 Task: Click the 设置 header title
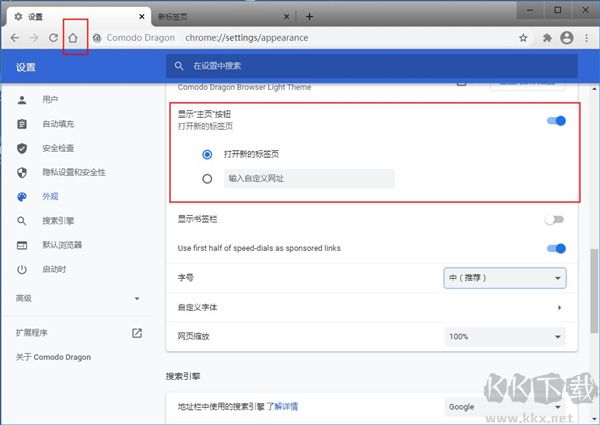tap(26, 67)
